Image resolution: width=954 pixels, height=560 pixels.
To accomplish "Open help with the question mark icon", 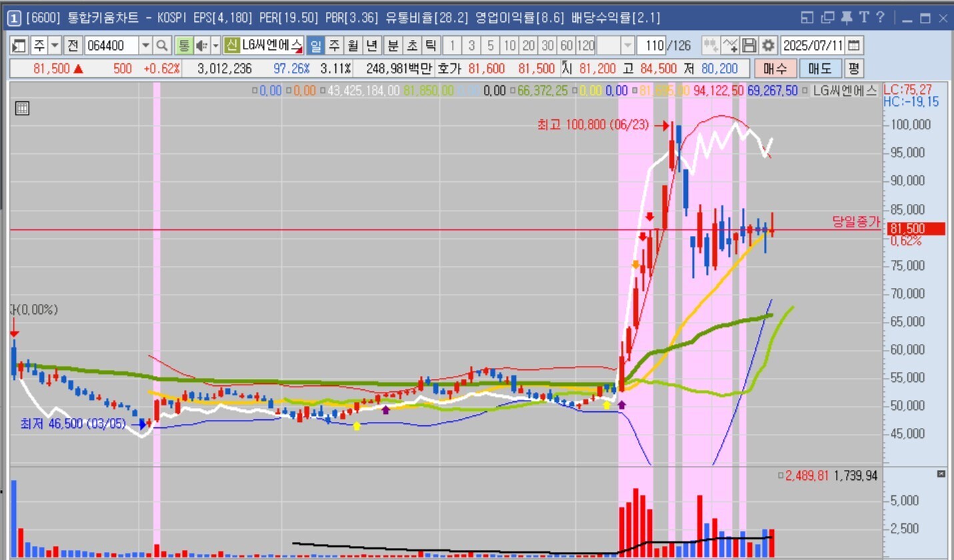I will pos(880,18).
